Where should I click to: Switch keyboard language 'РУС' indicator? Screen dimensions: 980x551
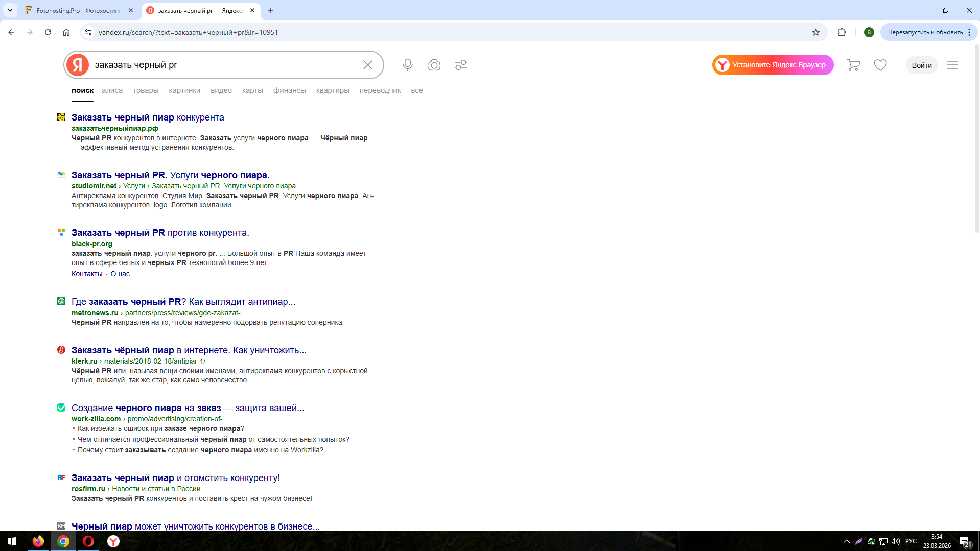click(911, 541)
